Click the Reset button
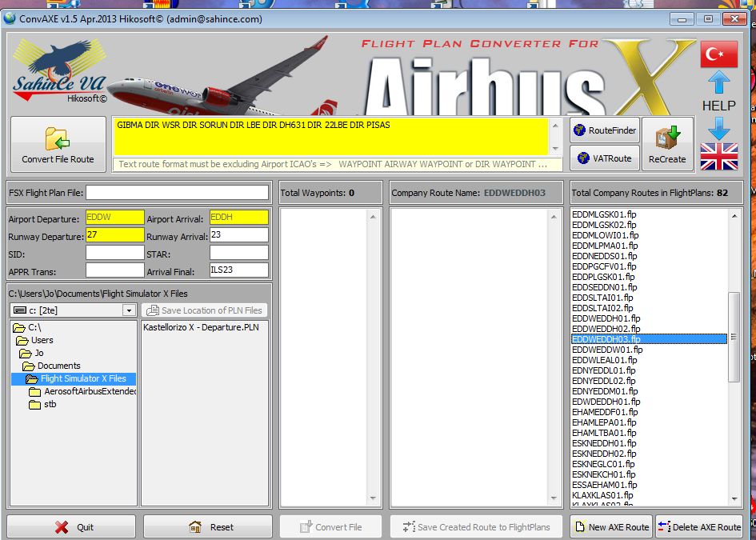The image size is (756, 540). pyautogui.click(x=207, y=527)
